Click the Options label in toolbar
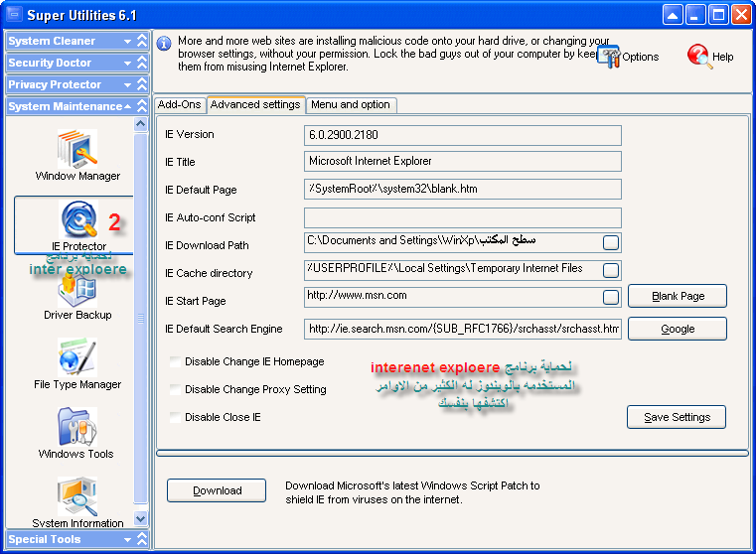This screenshot has width=756, height=554. (641, 57)
